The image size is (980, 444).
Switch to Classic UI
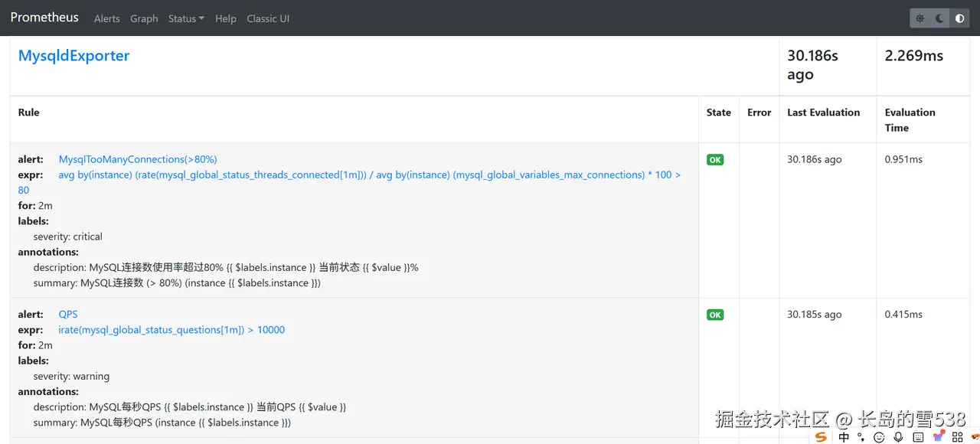click(268, 18)
